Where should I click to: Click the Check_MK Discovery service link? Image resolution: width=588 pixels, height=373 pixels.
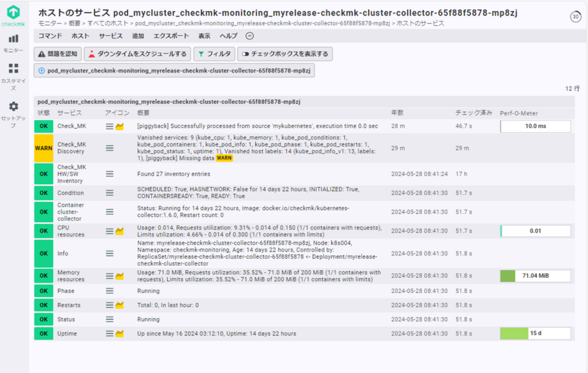[72, 148]
